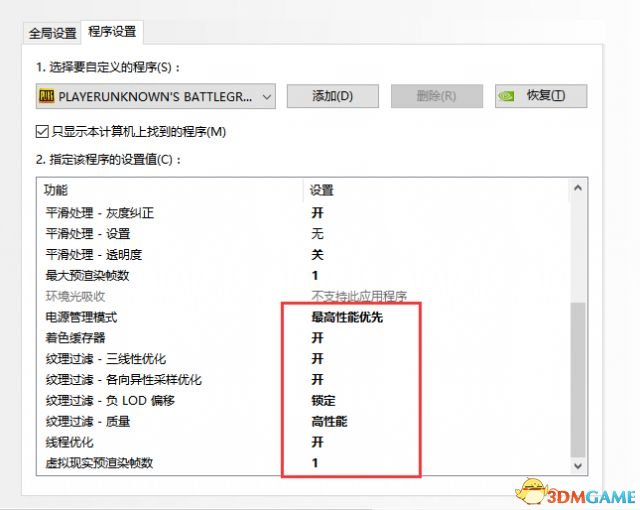The height and width of the screenshot is (510, 640).
Task: Click the NVIDIA logo on 恢复 button
Action: pyautogui.click(x=507, y=97)
